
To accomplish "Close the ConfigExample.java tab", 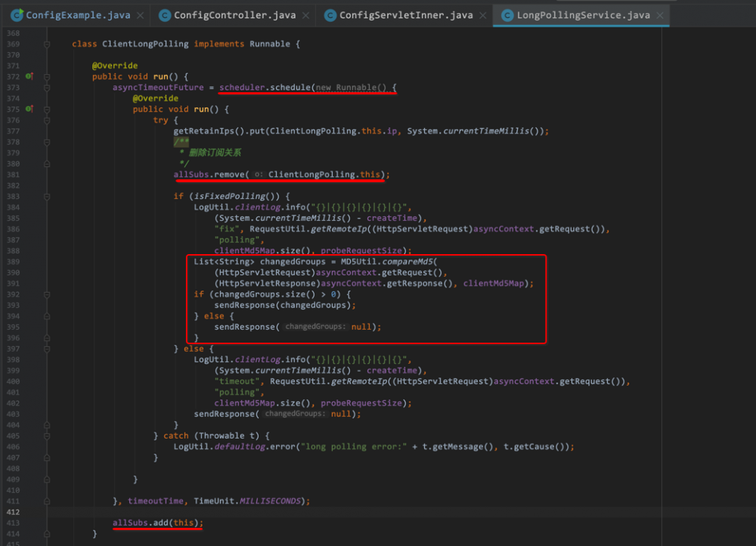I will tap(141, 15).
